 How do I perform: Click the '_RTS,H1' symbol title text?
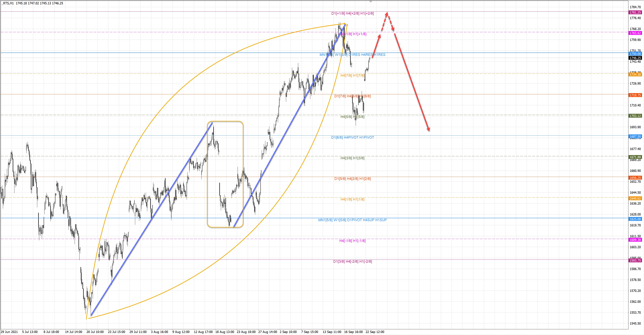coord(8,3)
